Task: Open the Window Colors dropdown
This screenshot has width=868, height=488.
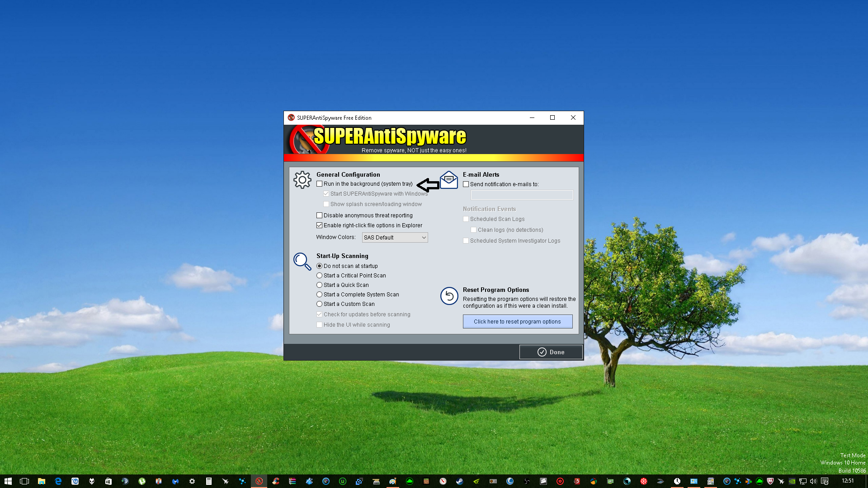Action: (x=395, y=238)
